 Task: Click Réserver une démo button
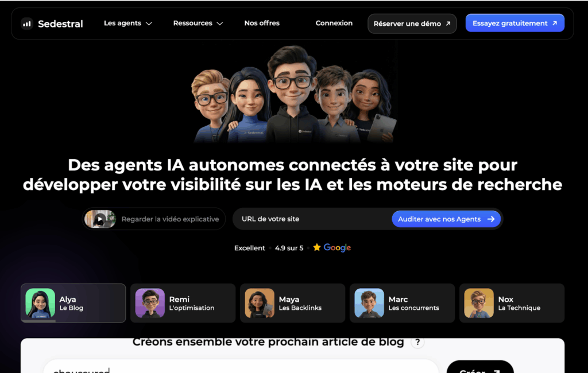[412, 24]
